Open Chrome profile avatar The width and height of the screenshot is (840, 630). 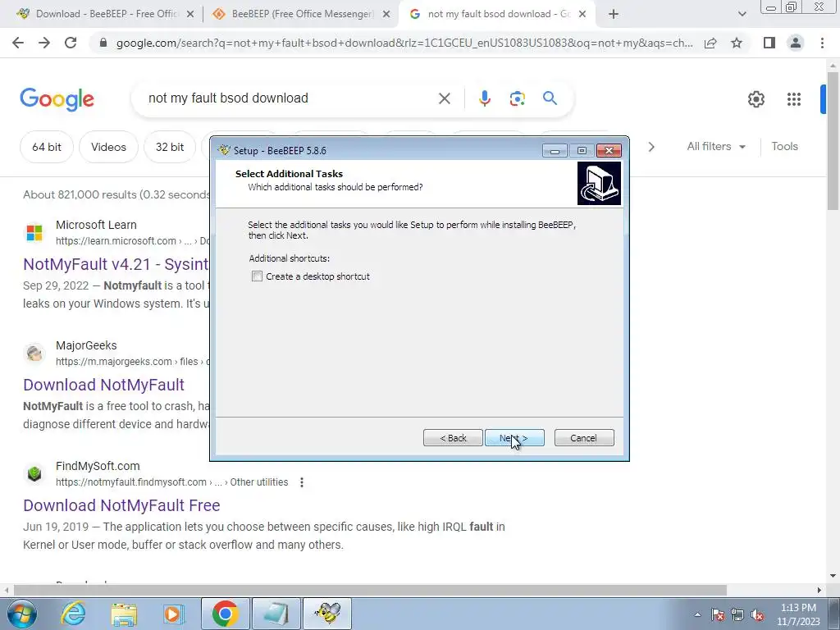[796, 43]
